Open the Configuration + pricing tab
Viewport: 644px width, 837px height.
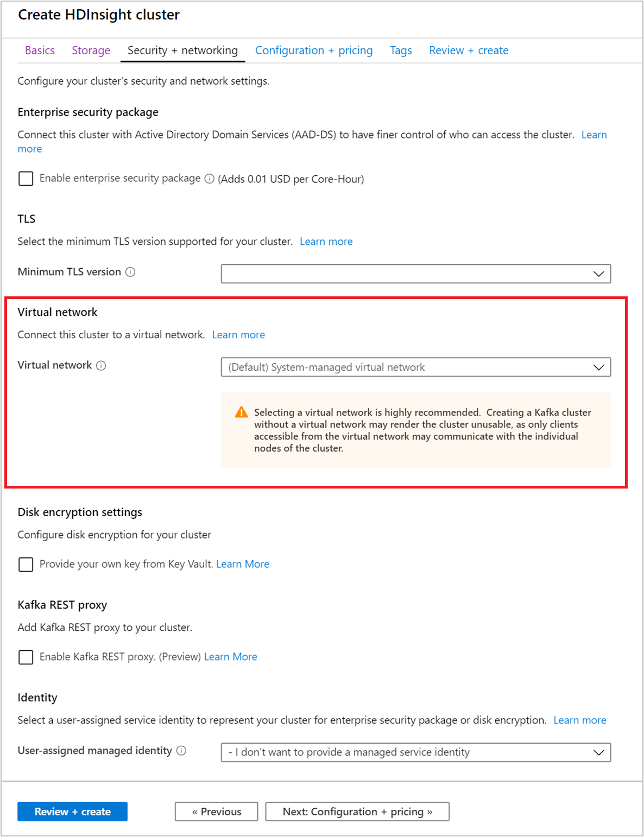click(x=314, y=50)
